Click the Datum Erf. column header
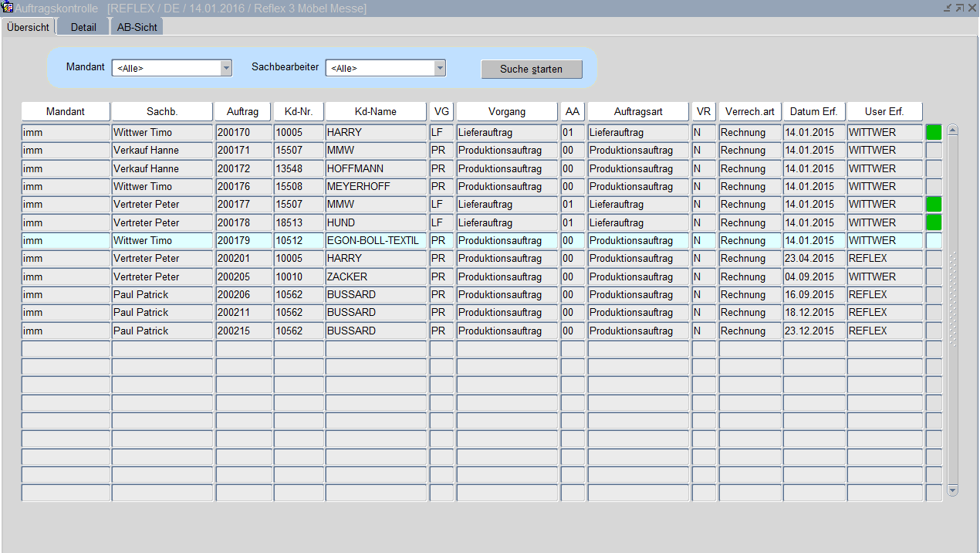 (x=814, y=111)
